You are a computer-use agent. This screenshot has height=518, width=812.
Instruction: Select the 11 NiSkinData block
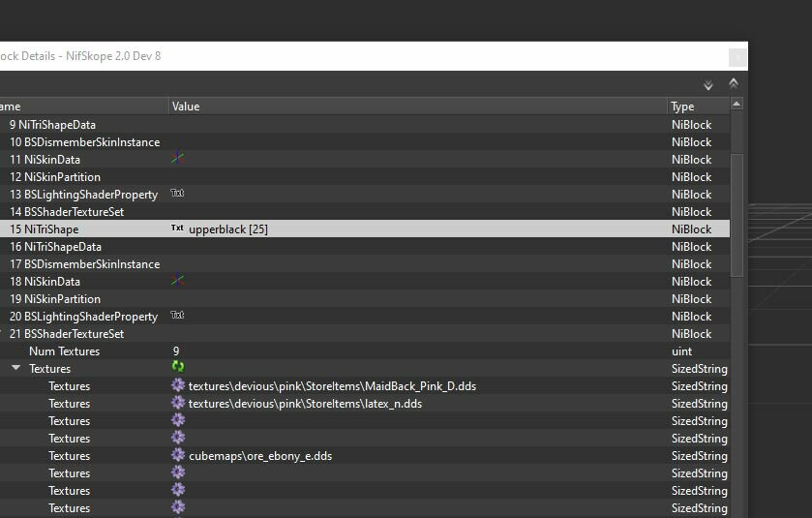pyautogui.click(x=365, y=160)
